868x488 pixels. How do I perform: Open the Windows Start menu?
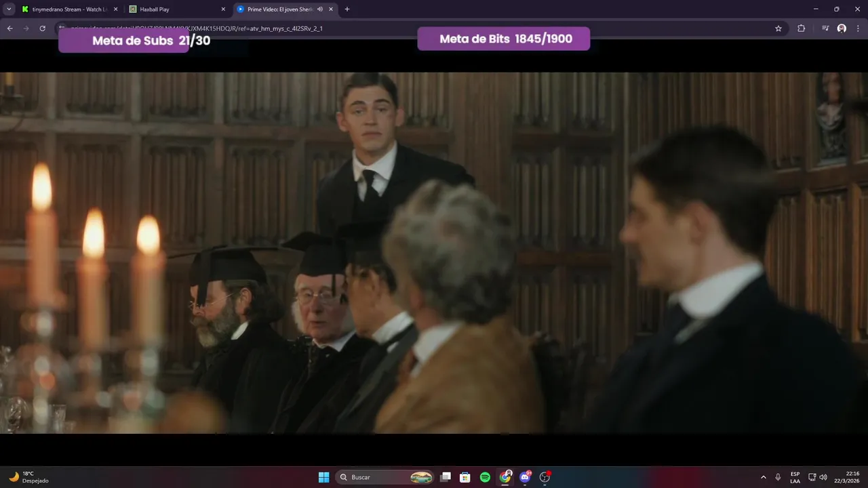(323, 477)
